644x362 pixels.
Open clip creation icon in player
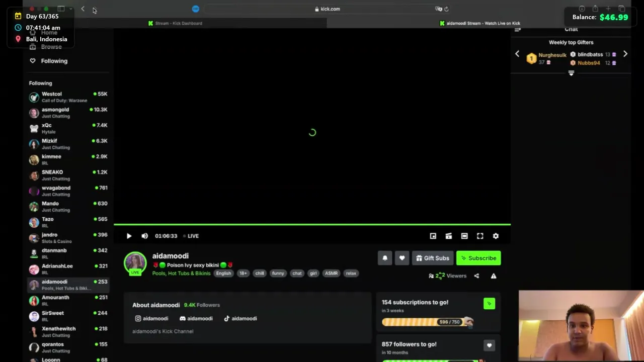point(448,236)
